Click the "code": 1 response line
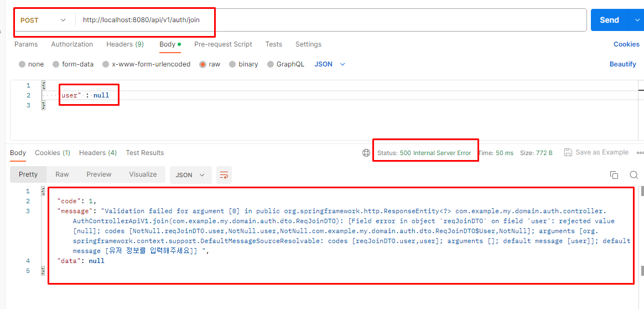 pyautogui.click(x=76, y=201)
